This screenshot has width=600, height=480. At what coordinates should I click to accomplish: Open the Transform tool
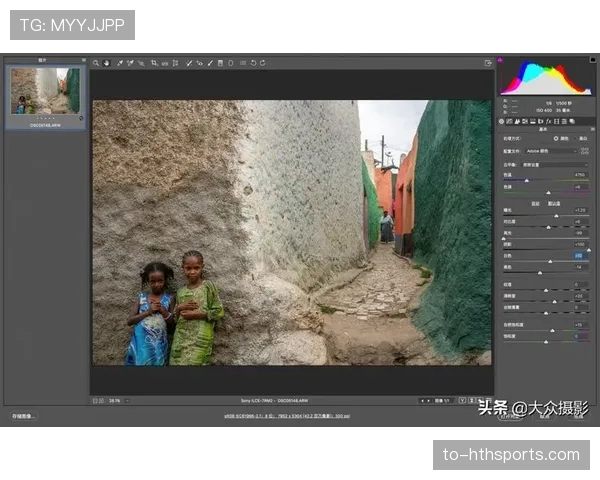click(175, 63)
